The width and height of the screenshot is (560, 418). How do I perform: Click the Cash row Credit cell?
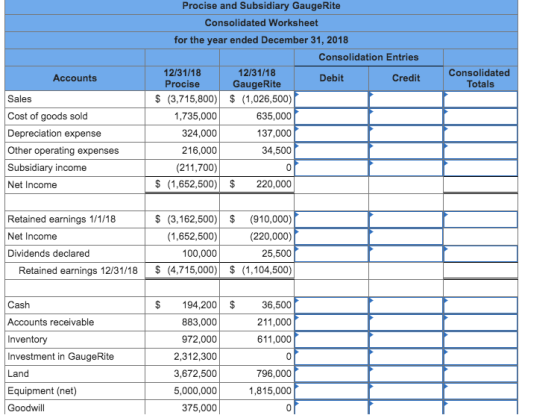pyautogui.click(x=406, y=305)
